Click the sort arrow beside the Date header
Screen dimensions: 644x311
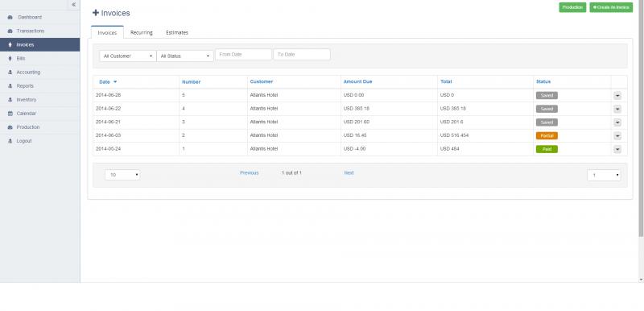point(115,81)
